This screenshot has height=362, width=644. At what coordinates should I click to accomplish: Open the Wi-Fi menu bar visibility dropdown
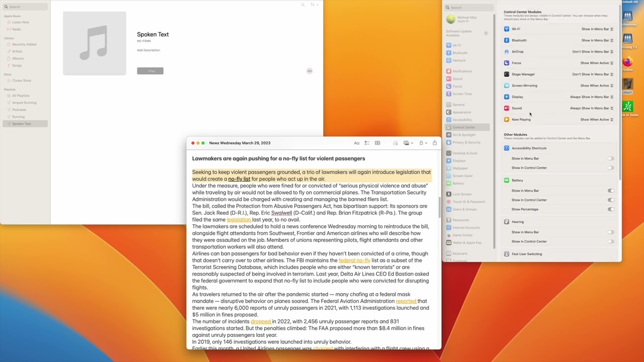[x=597, y=29]
